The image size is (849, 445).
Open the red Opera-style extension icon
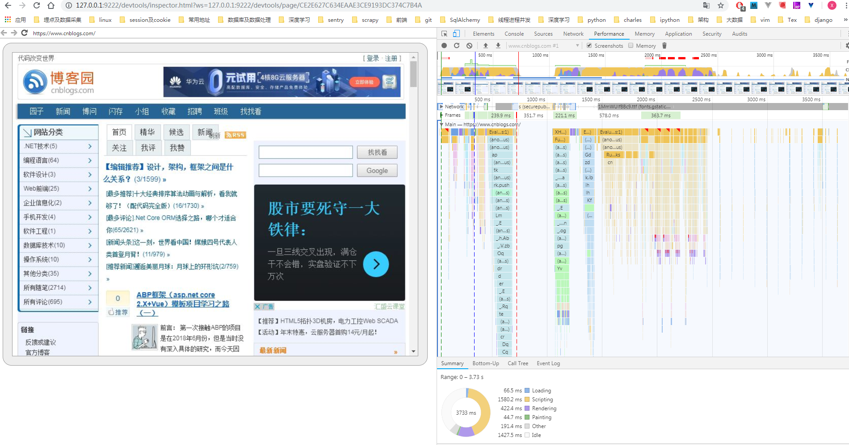click(x=740, y=5)
